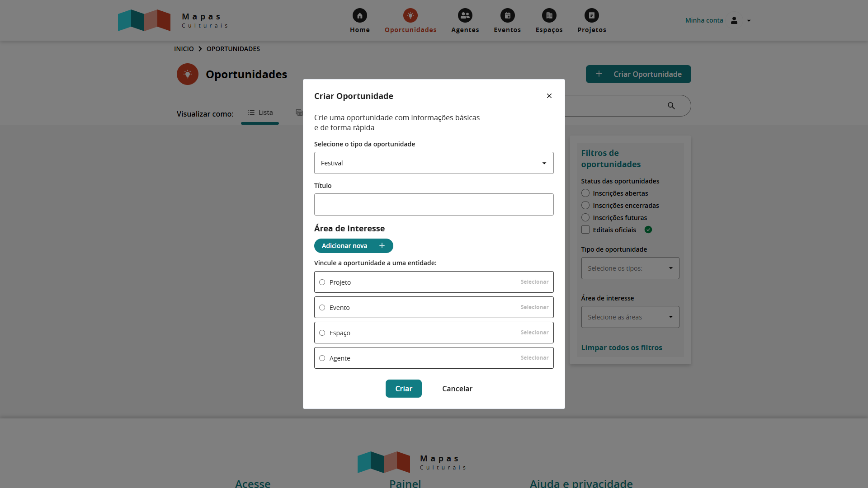Image resolution: width=868 pixels, height=488 pixels.
Task: Open Agentes people icon
Action: 465,15
